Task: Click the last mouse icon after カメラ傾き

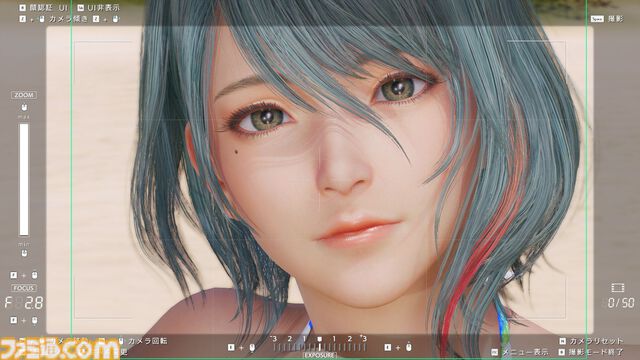Action: coord(116,19)
